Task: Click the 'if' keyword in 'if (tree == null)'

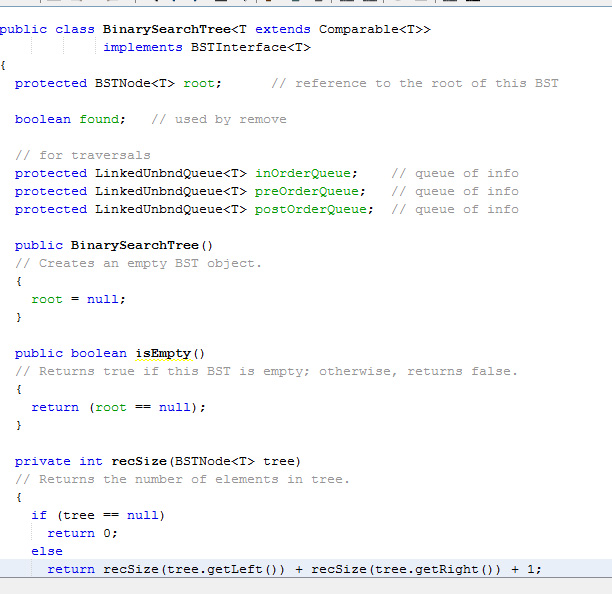Action: coord(39,515)
